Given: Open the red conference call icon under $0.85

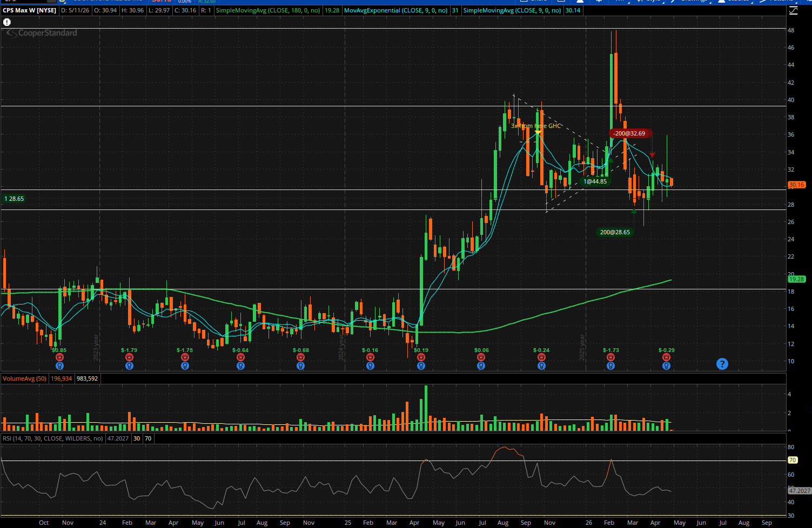Looking at the screenshot, I should [59, 357].
